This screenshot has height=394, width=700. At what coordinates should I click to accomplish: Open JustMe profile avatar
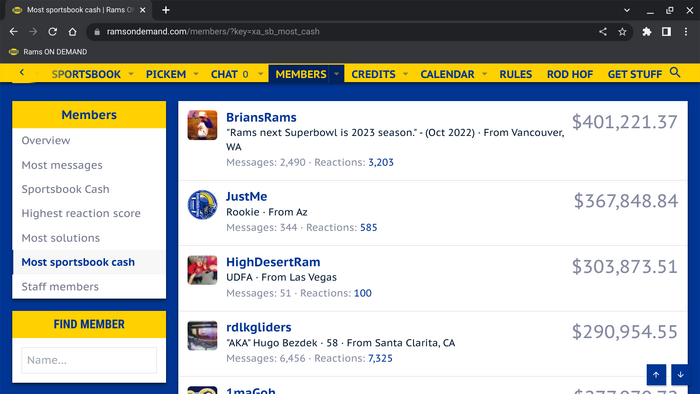(202, 205)
